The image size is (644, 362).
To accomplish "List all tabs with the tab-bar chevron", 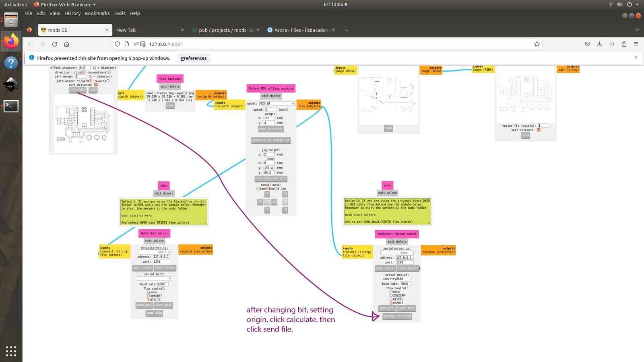I will pyautogui.click(x=637, y=30).
